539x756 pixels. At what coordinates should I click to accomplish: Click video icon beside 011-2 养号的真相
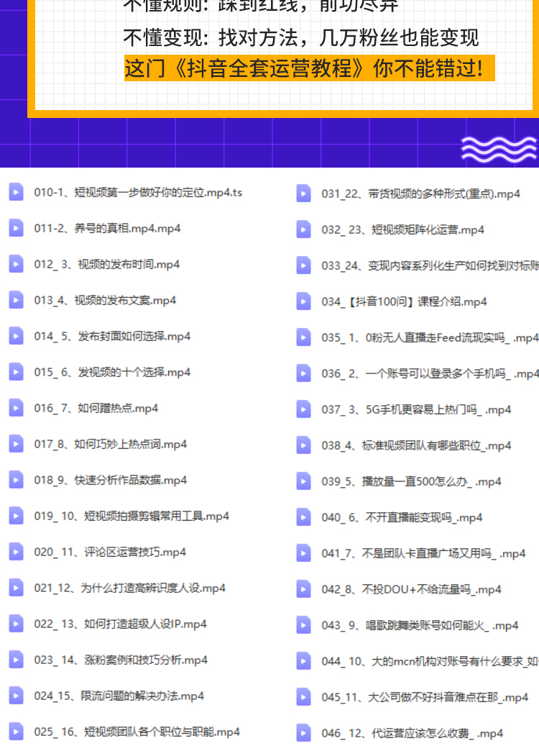pos(16,227)
